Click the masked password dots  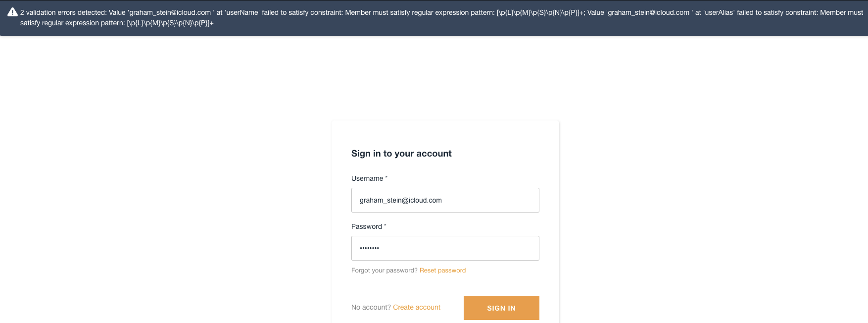[369, 248]
